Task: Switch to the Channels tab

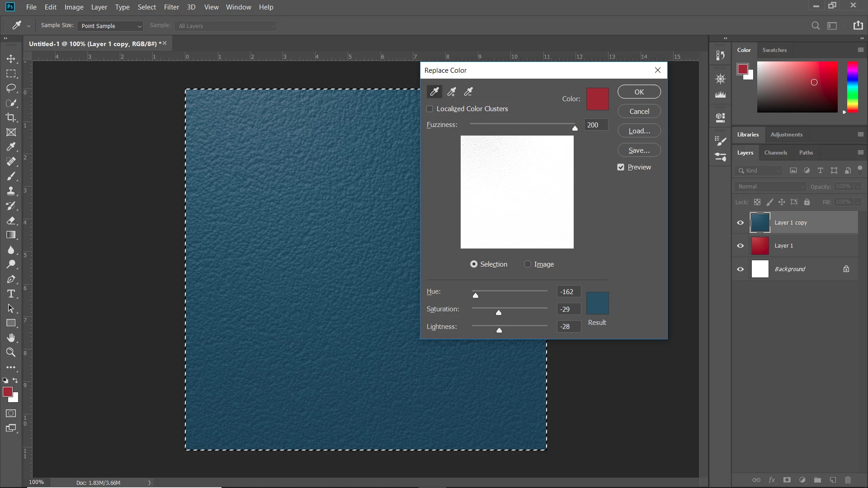Action: pos(775,153)
